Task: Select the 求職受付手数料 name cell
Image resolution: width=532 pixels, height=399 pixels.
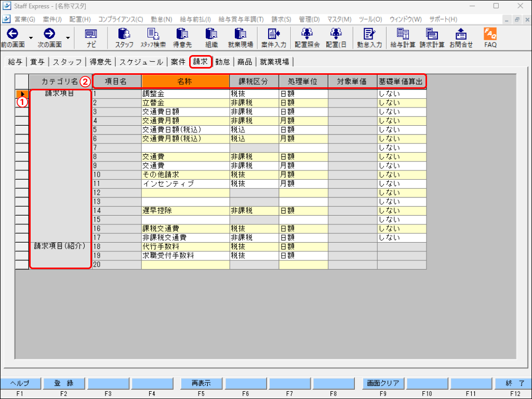Action: (x=185, y=256)
